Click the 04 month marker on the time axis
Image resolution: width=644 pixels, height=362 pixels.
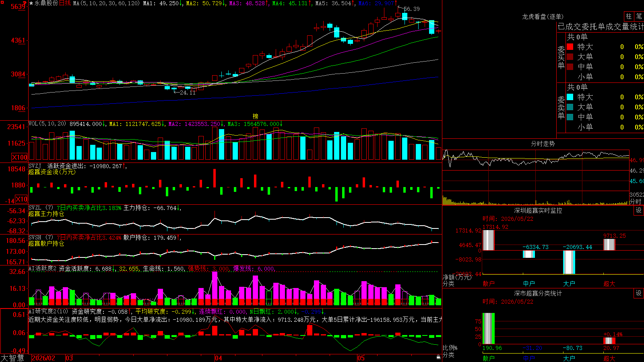[x=218, y=358]
